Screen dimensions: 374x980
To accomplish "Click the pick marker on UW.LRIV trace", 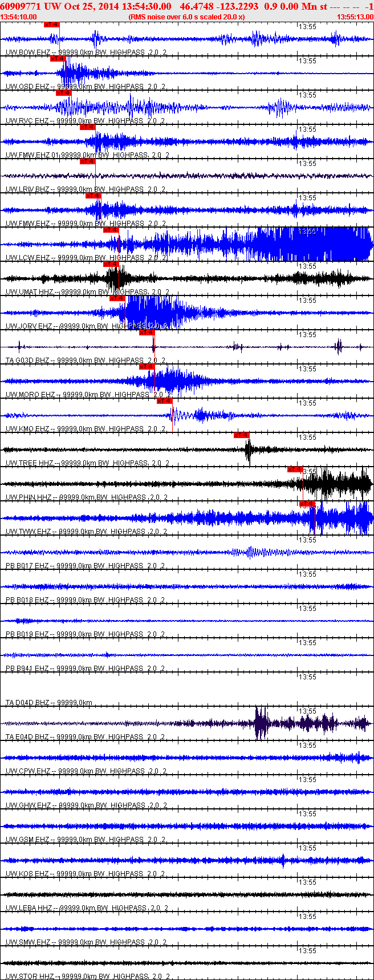I will [x=87, y=161].
